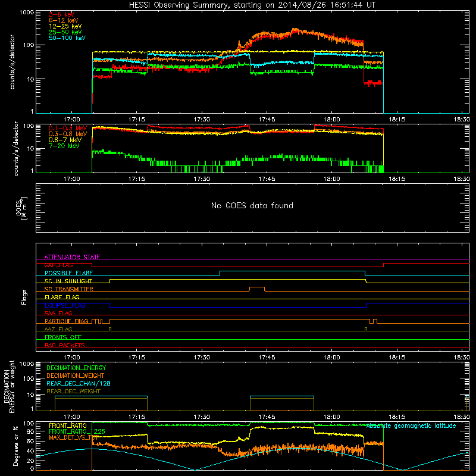
Task: Click the MAX_DET_VS_TOT legend label
Action: click(x=74, y=437)
